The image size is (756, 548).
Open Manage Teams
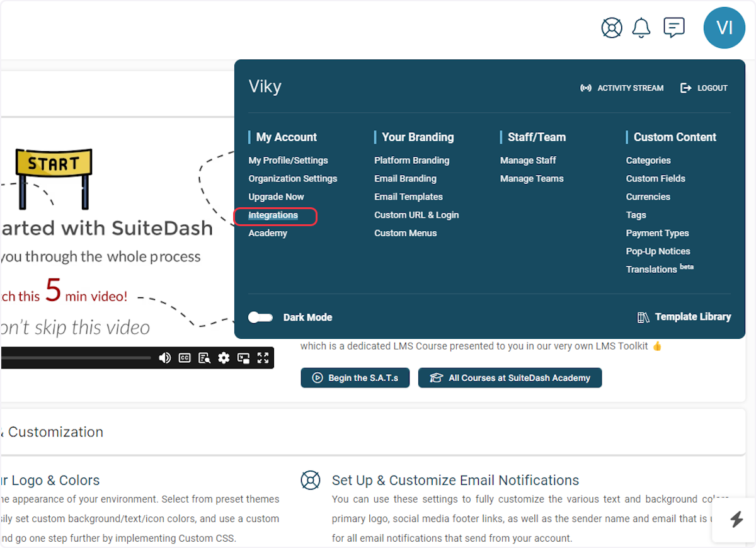pyautogui.click(x=532, y=179)
